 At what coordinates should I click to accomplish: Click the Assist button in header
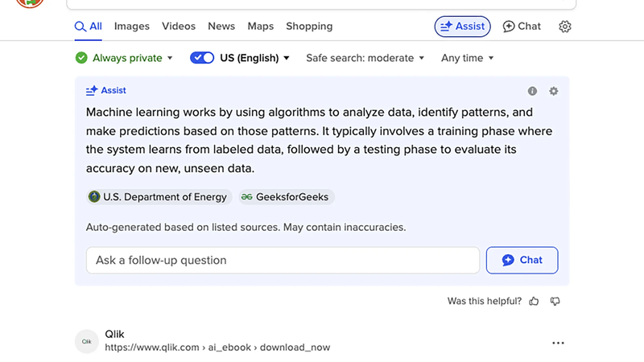pos(462,27)
